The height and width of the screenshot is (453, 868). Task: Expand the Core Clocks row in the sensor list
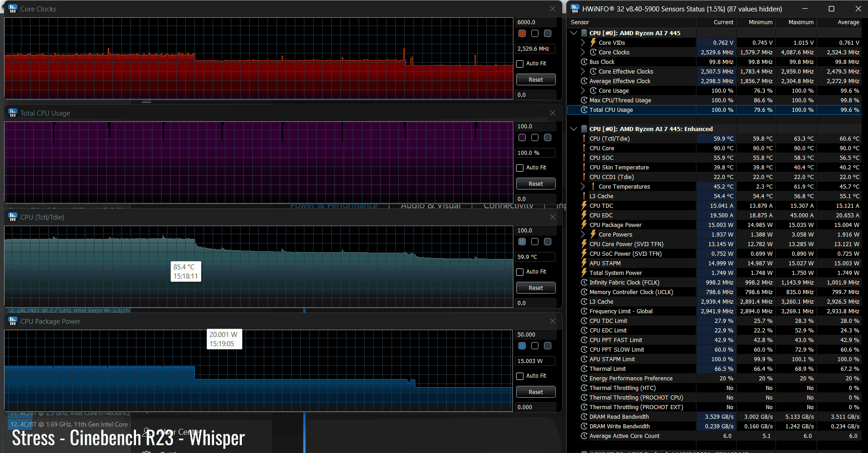[x=583, y=52]
